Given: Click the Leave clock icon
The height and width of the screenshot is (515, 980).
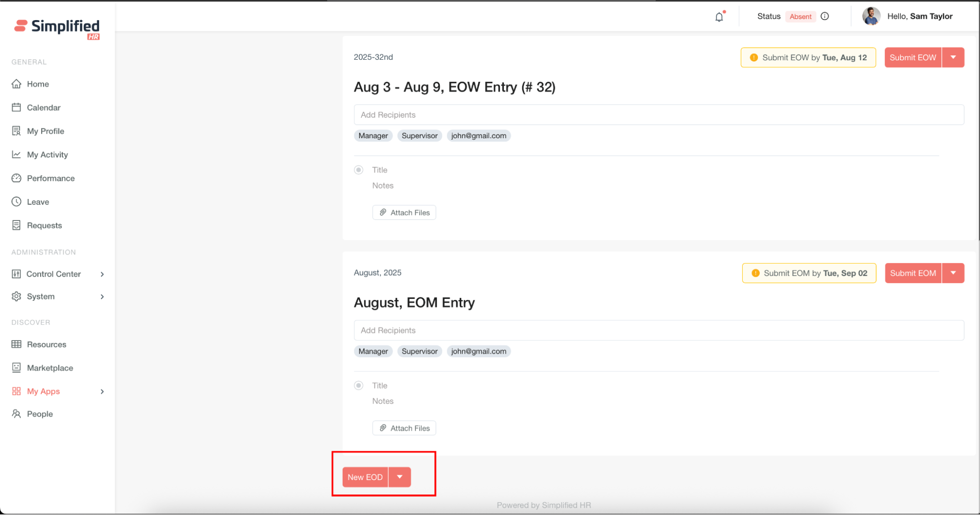Looking at the screenshot, I should coord(17,202).
